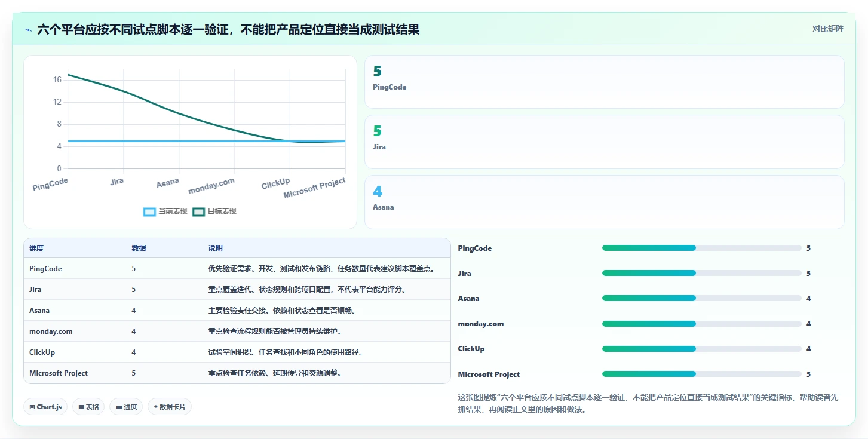The height and width of the screenshot is (439, 868).
Task: Open the Jira data card showing 5
Action: (604, 142)
